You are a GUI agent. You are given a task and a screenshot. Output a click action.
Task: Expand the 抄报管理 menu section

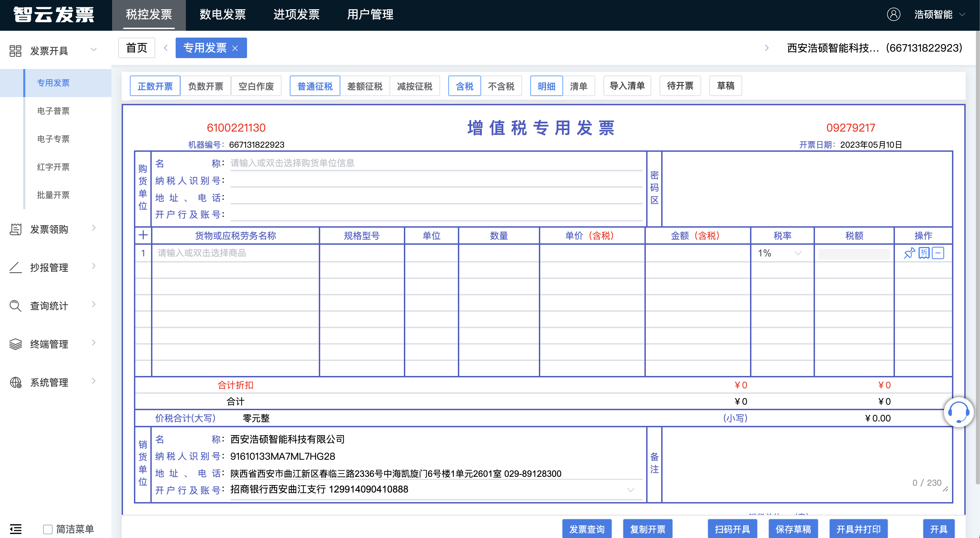(x=94, y=266)
